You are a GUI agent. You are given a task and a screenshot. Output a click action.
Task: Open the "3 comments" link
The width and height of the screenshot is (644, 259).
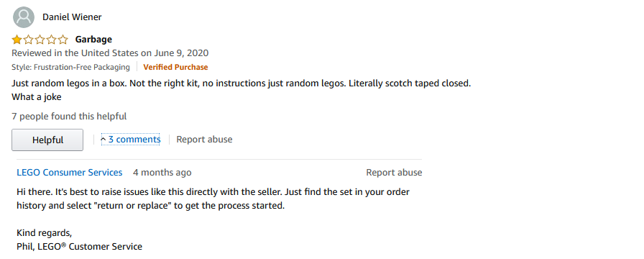[134, 140]
